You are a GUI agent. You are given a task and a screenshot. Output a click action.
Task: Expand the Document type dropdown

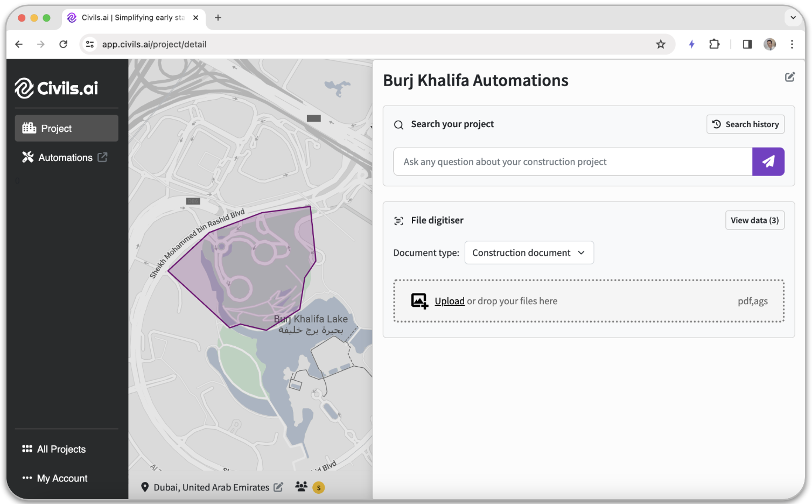point(529,253)
